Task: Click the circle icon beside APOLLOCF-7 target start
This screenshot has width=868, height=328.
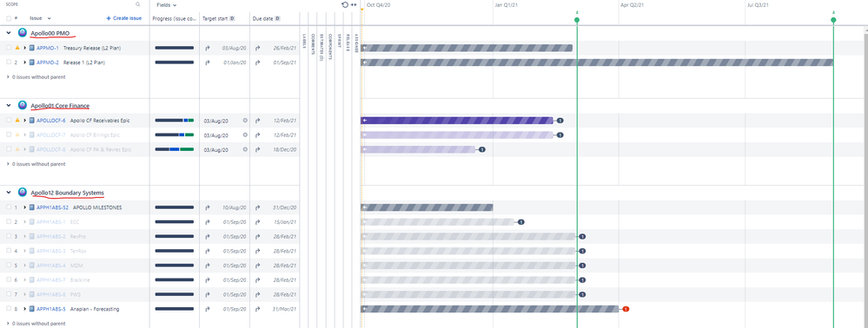Action: (245, 134)
